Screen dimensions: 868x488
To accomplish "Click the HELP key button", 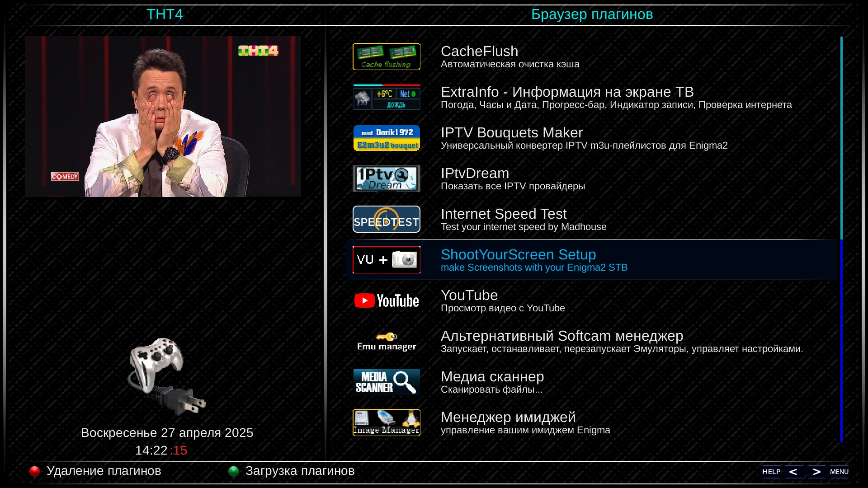I will pyautogui.click(x=771, y=472).
